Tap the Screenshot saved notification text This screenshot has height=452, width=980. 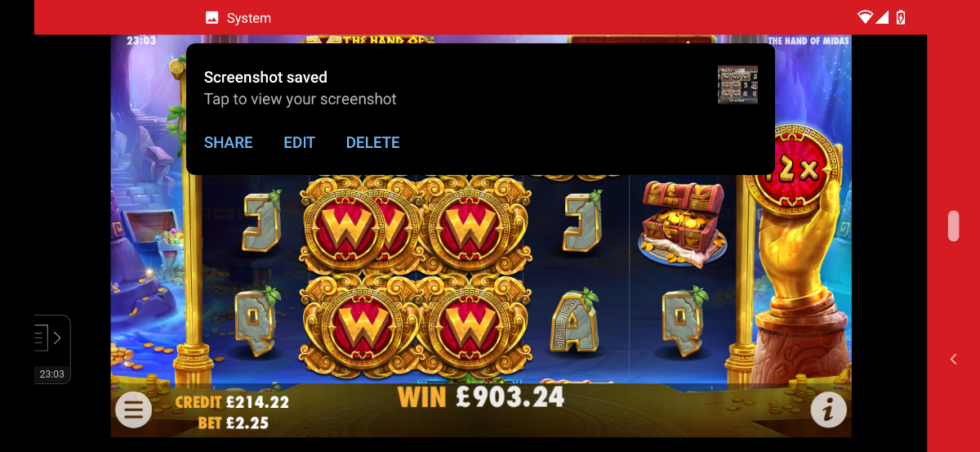(265, 78)
